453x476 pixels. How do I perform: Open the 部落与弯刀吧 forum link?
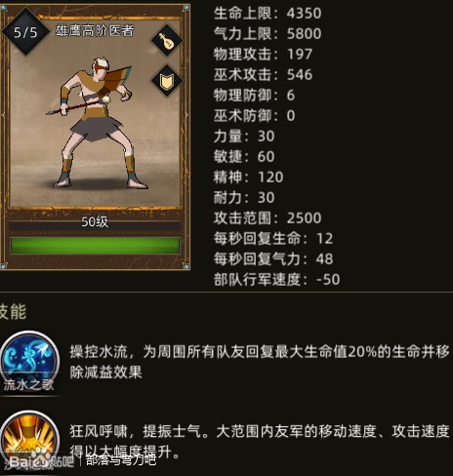click(x=121, y=460)
